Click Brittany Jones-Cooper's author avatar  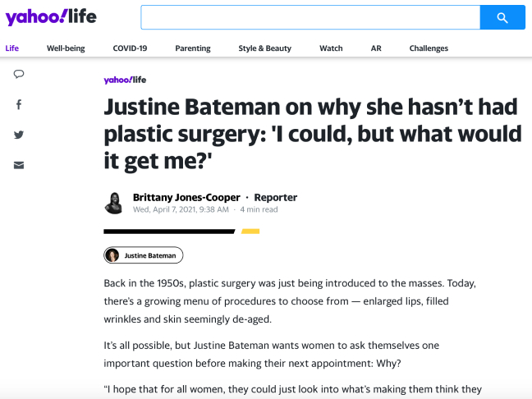[114, 202]
